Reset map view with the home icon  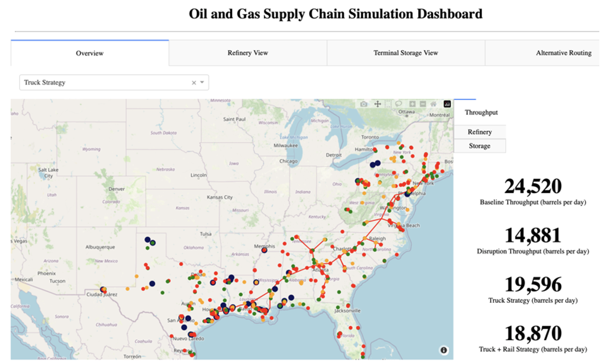433,104
